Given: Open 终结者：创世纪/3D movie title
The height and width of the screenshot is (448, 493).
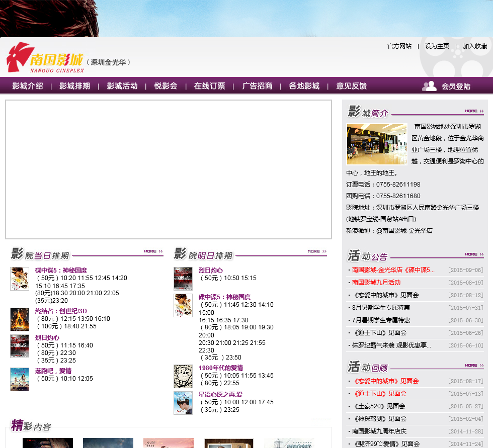Looking at the screenshot, I should (61, 311).
